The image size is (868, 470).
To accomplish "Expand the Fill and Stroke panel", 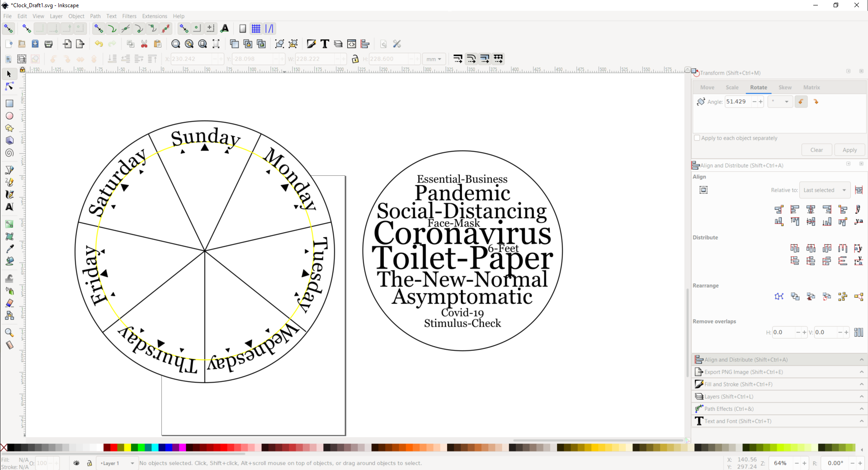I will 780,384.
